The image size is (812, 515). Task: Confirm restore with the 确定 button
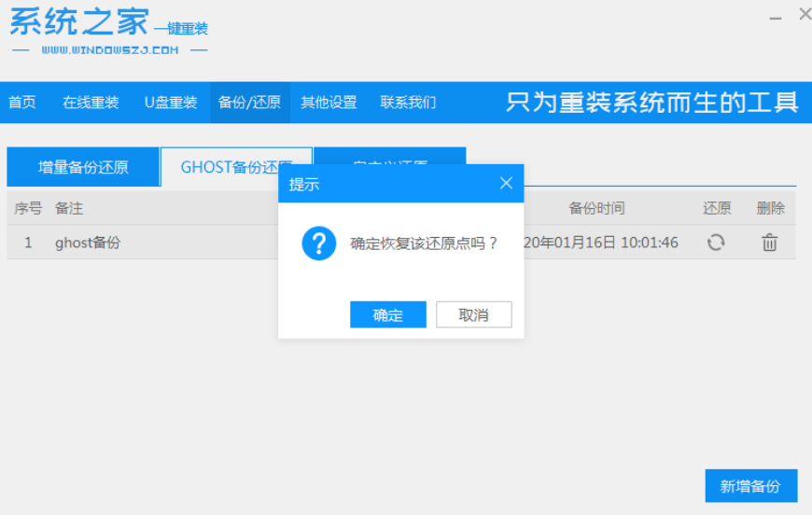(x=387, y=314)
